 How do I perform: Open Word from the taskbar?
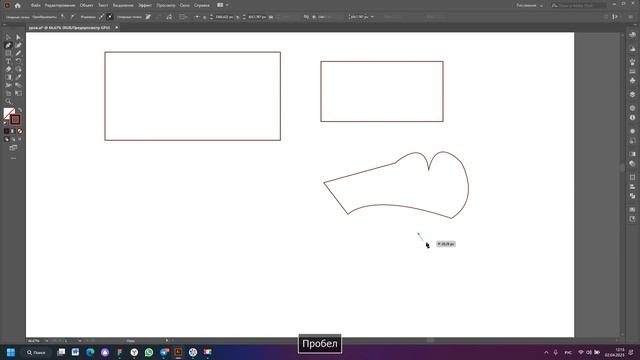(x=76, y=352)
